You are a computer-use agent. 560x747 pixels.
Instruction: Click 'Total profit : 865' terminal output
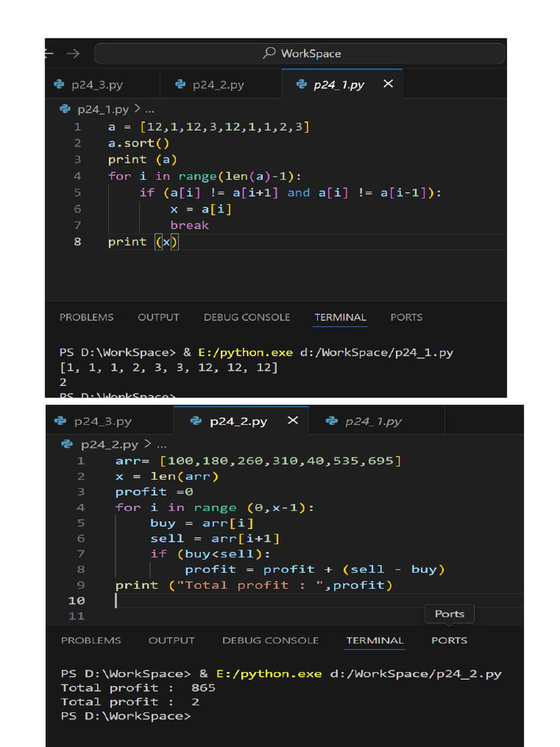click(x=138, y=688)
